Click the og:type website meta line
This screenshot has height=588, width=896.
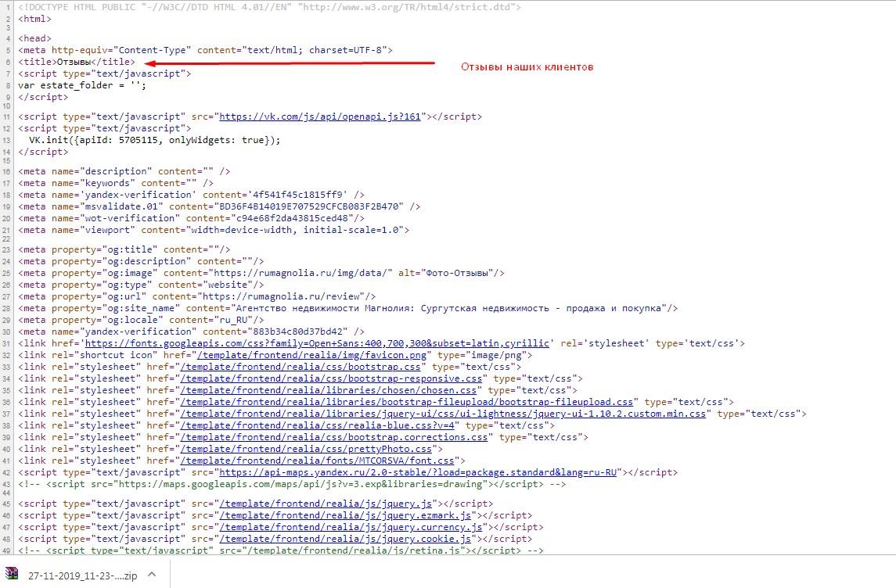point(141,285)
